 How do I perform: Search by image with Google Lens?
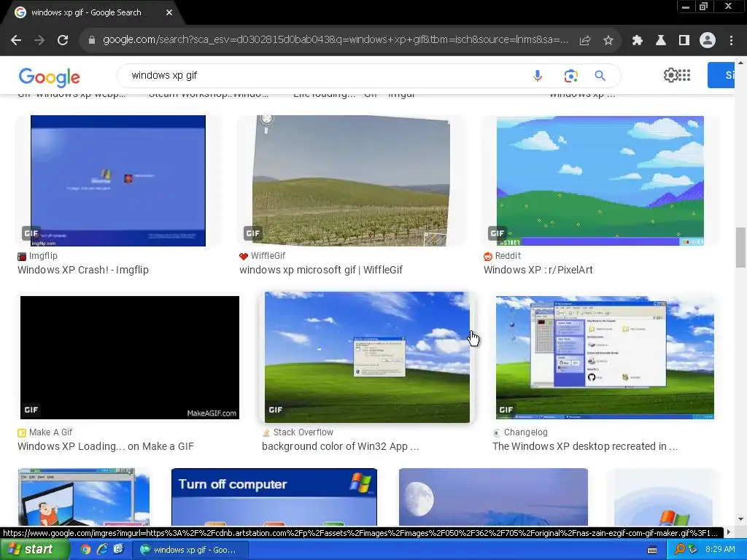(x=570, y=76)
